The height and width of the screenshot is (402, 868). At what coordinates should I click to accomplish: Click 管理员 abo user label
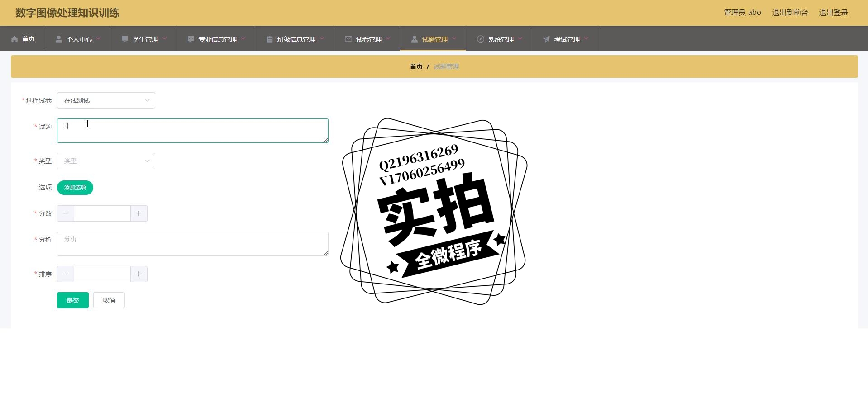[742, 13]
